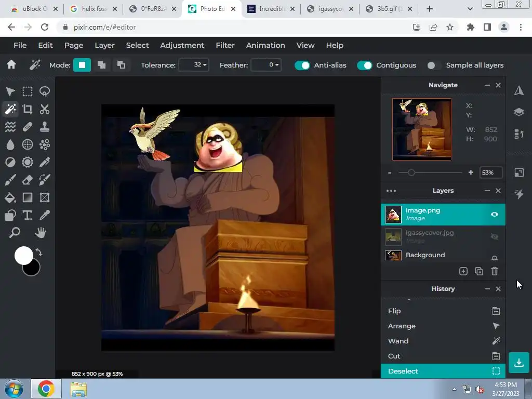Image resolution: width=532 pixels, height=399 pixels.
Task: Open the Adjustment menu
Action: pos(182,45)
